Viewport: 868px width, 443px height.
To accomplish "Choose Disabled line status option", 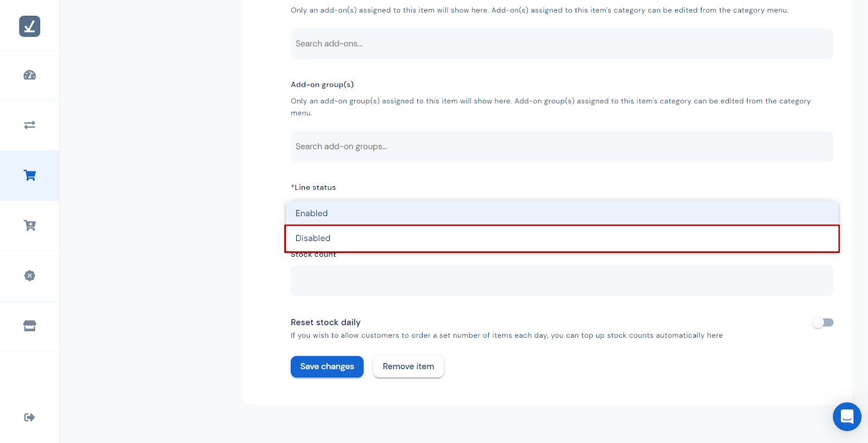I will click(561, 238).
